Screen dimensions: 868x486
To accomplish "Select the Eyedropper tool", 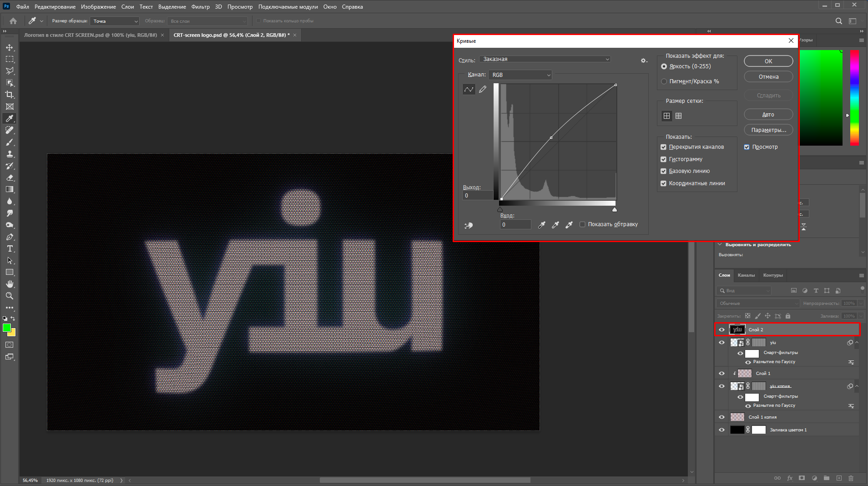I will tap(9, 118).
